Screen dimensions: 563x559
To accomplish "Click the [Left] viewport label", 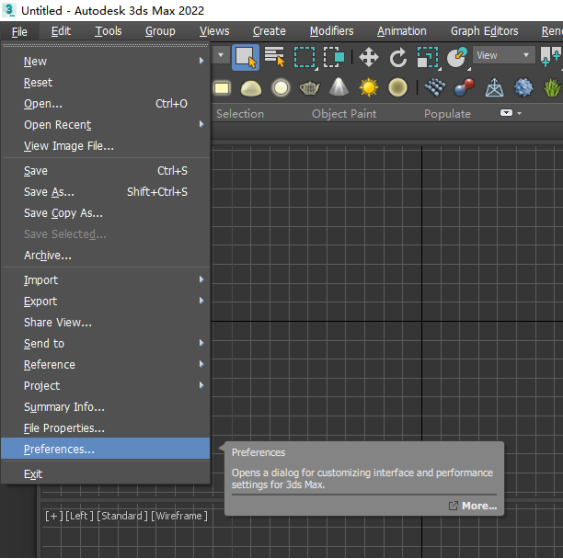I will tap(79, 516).
